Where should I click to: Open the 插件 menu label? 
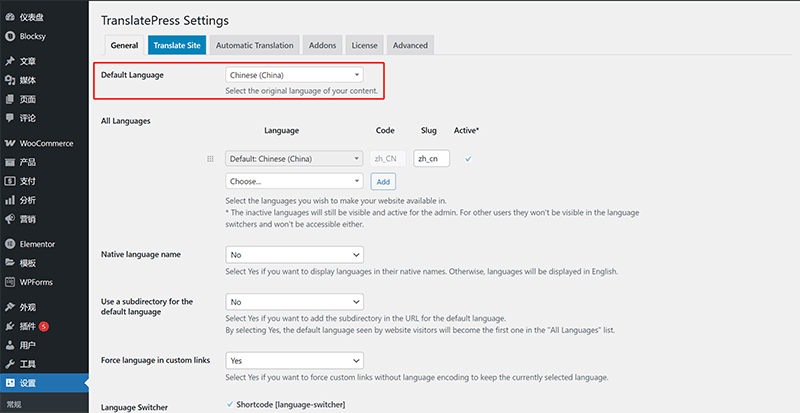28,326
